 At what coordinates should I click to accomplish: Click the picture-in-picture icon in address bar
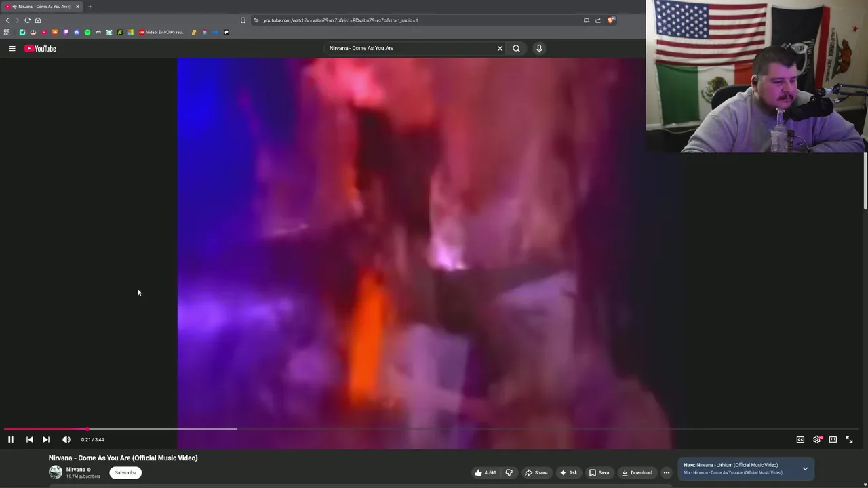click(587, 20)
